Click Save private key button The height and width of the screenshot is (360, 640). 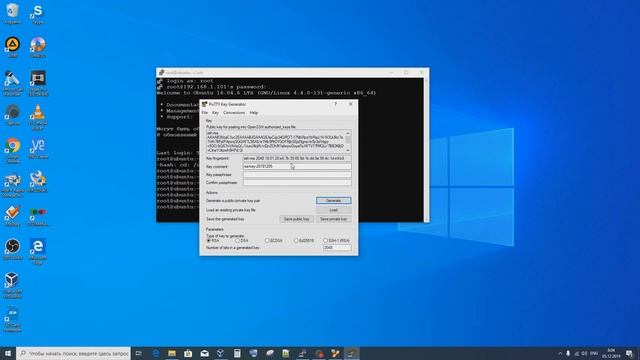pyautogui.click(x=333, y=219)
